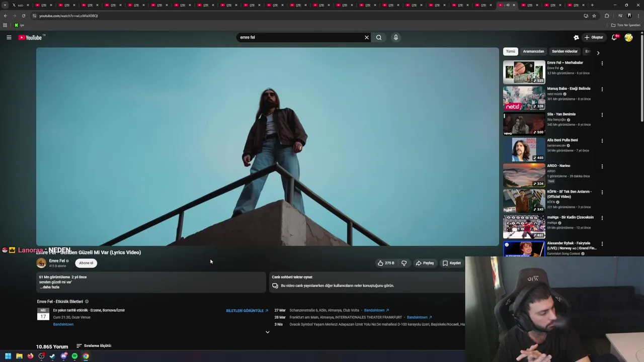Open the Chrome three-dot menu
The height and width of the screenshot is (362, 644).
tap(638, 16)
